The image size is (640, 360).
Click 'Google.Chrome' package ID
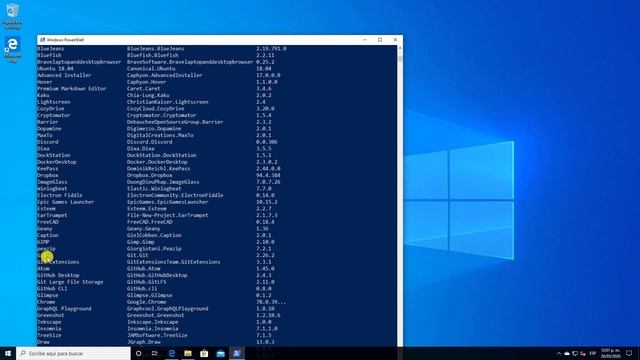coord(147,302)
